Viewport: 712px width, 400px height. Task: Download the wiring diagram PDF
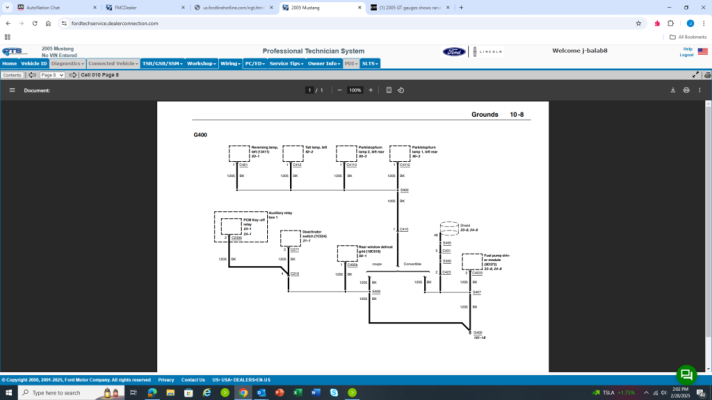click(673, 90)
